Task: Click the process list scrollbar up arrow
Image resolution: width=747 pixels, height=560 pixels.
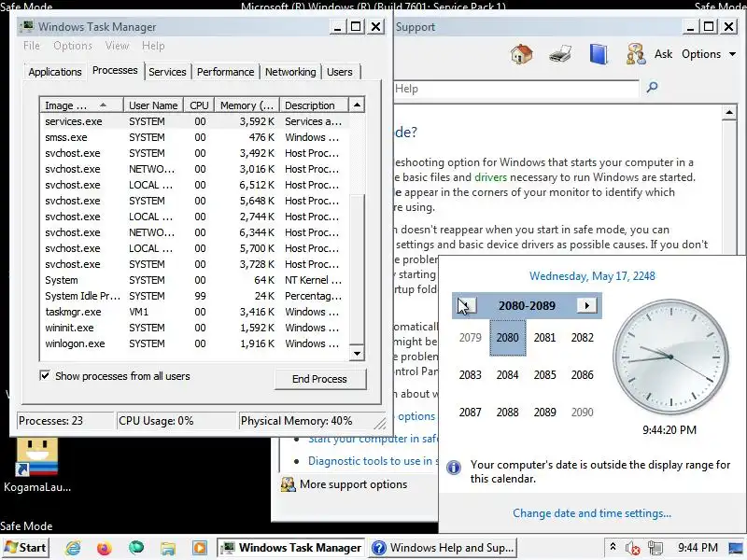Action: [x=357, y=105]
